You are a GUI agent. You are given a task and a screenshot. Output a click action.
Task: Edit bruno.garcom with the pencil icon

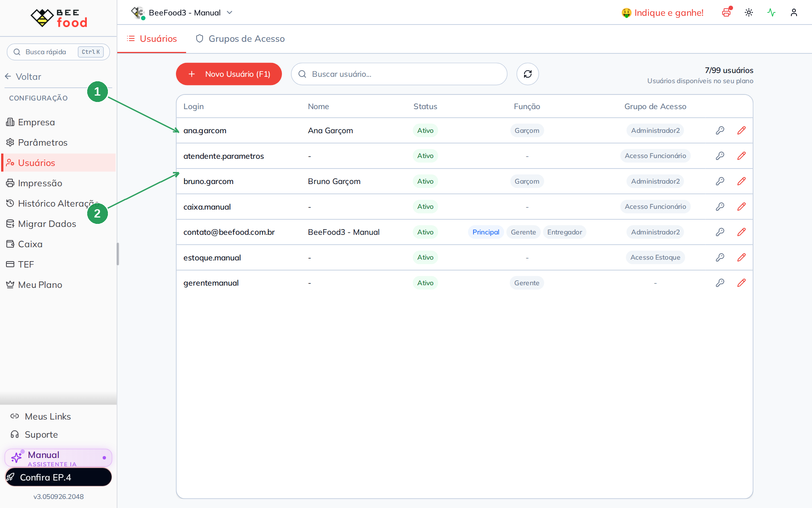coord(741,181)
